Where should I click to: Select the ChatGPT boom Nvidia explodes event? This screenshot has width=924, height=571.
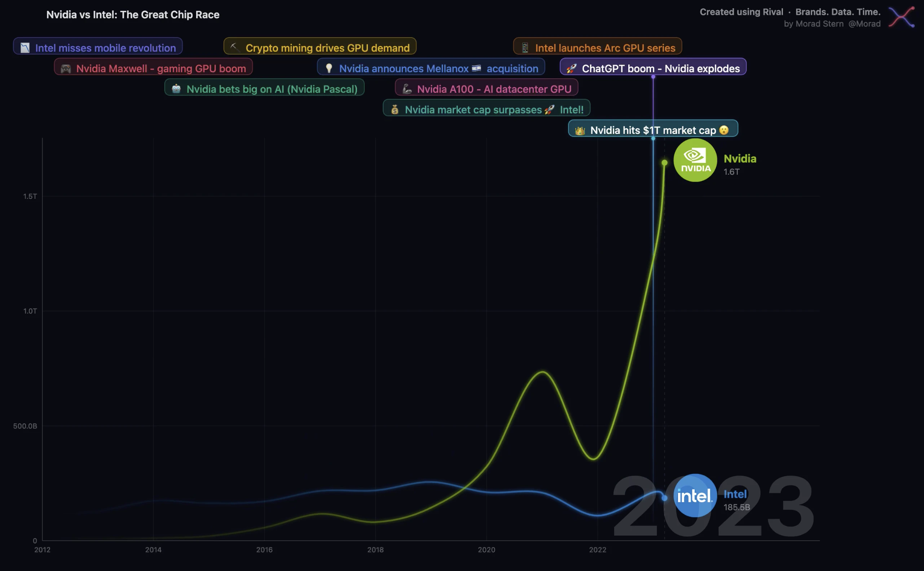click(653, 67)
